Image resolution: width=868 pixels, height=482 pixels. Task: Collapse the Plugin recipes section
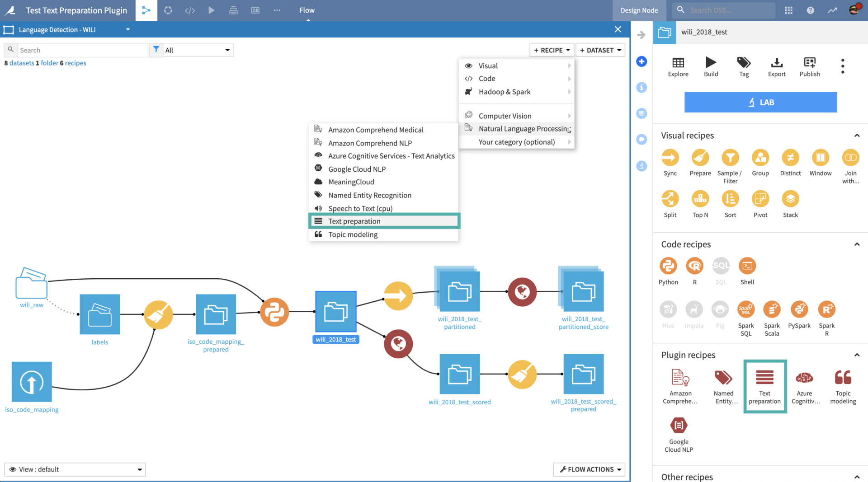[x=856, y=355]
